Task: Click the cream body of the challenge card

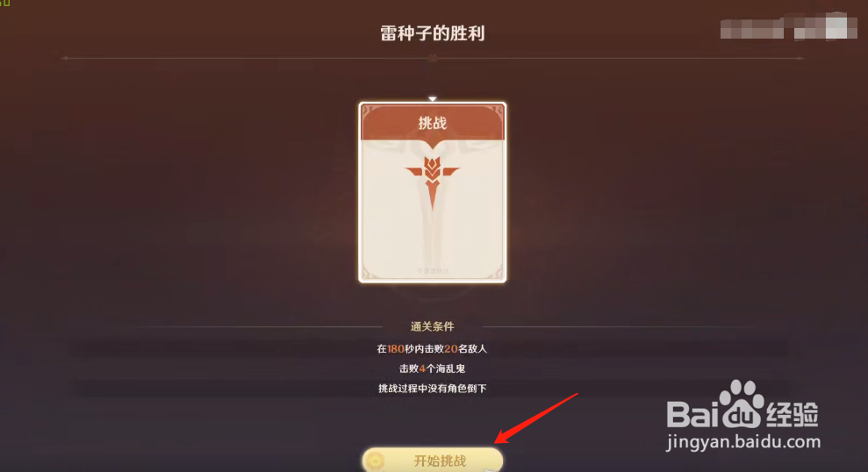Action: pos(433,211)
